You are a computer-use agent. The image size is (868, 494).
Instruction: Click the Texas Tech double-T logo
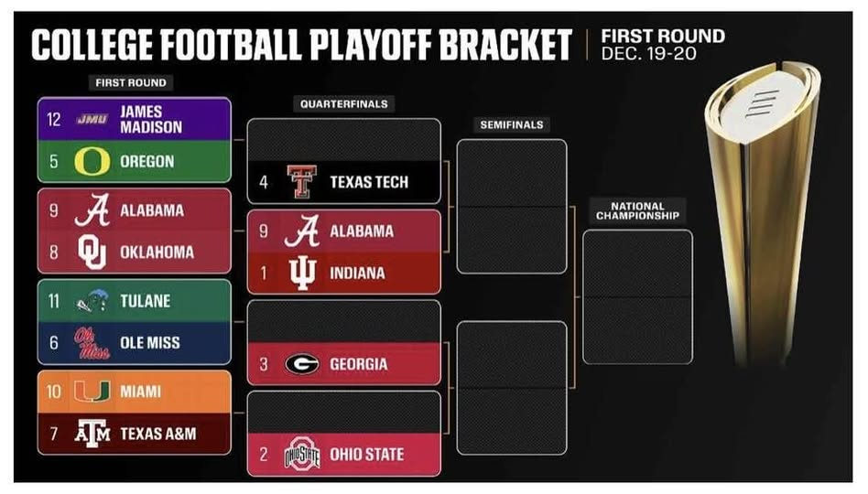(x=301, y=181)
